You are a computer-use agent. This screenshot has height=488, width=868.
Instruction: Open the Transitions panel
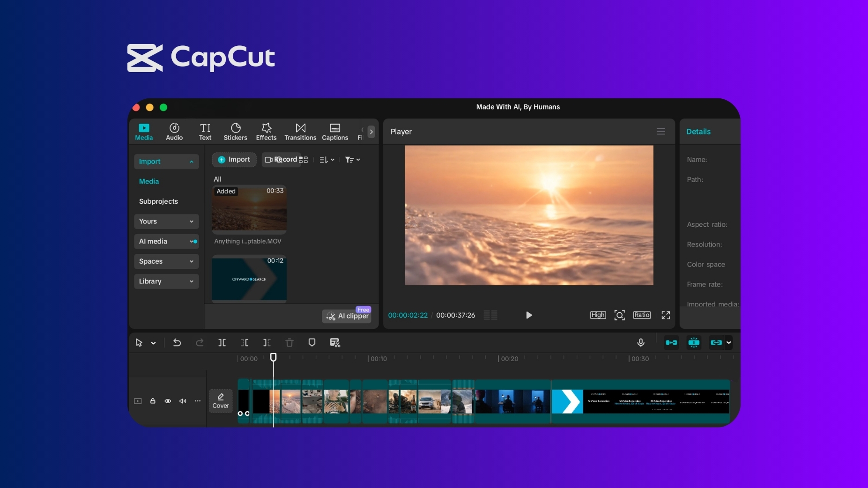point(300,132)
